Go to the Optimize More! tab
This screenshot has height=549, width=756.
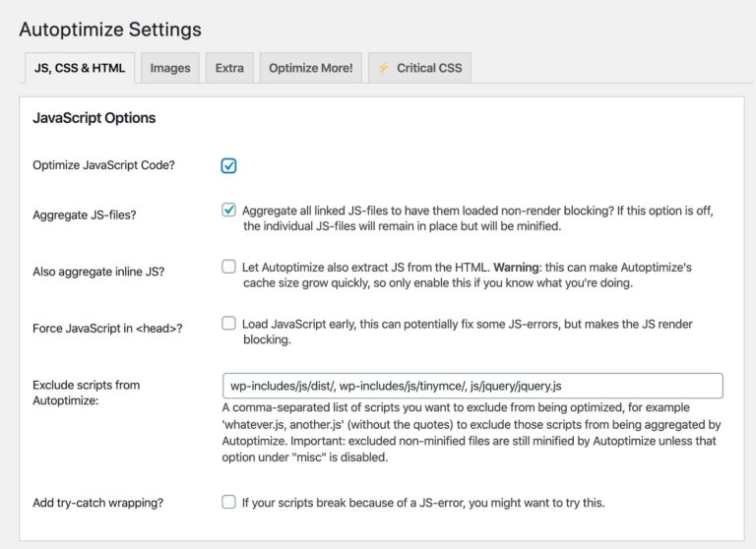coord(310,68)
